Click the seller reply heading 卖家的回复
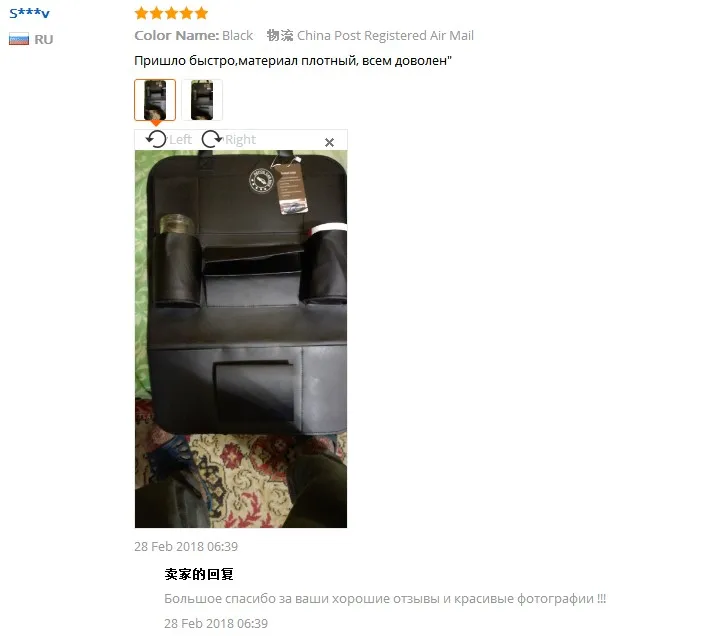 (x=199, y=574)
